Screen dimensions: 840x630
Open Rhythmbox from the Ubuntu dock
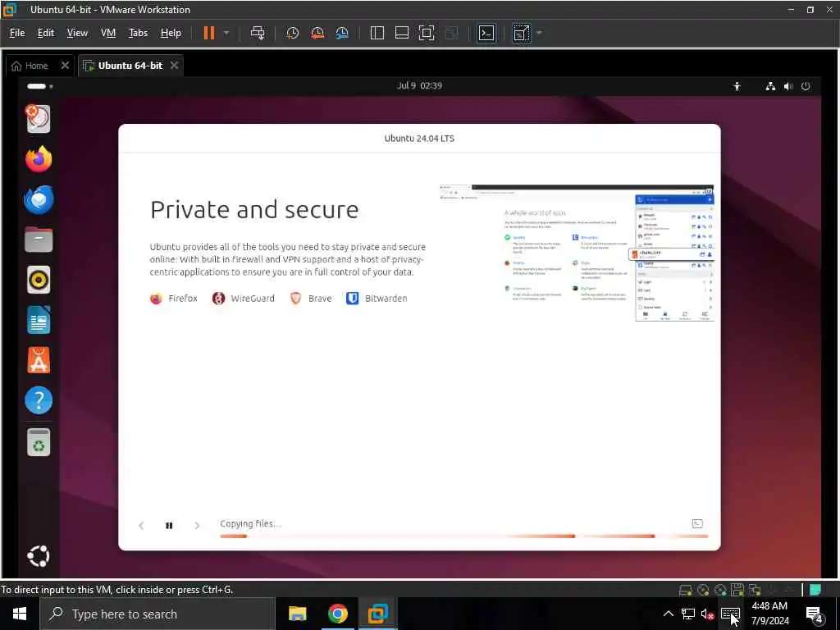(39, 280)
